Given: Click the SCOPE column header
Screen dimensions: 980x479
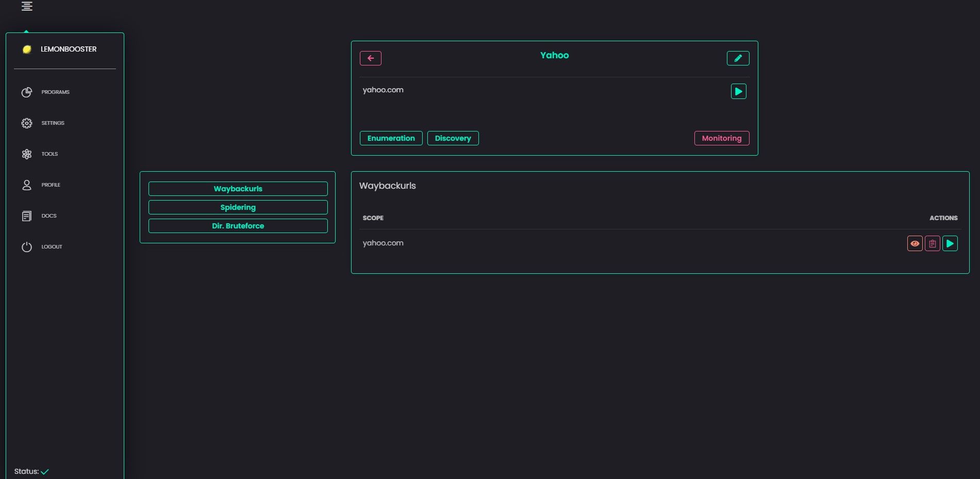Looking at the screenshot, I should 373,218.
